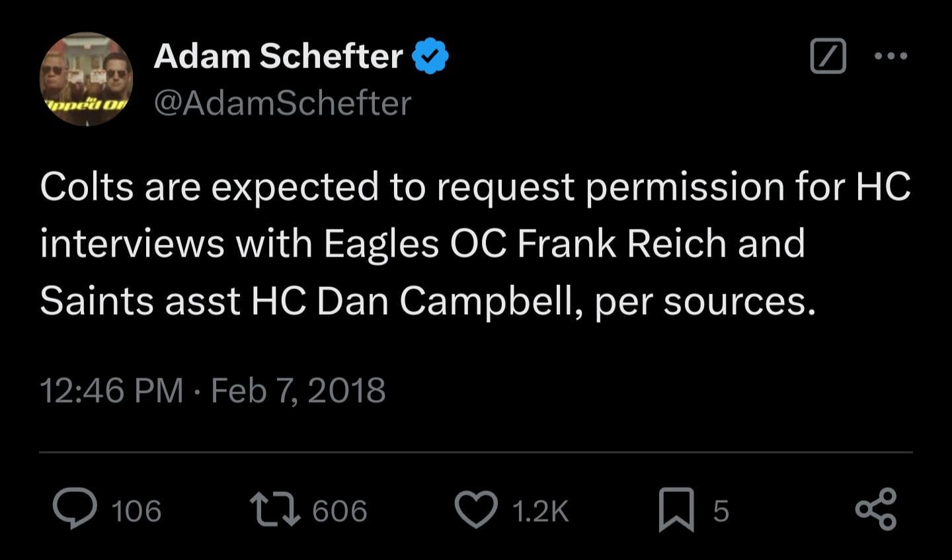This screenshot has width=952, height=560.
Task: Click the 106 replies count
Action: tap(136, 511)
